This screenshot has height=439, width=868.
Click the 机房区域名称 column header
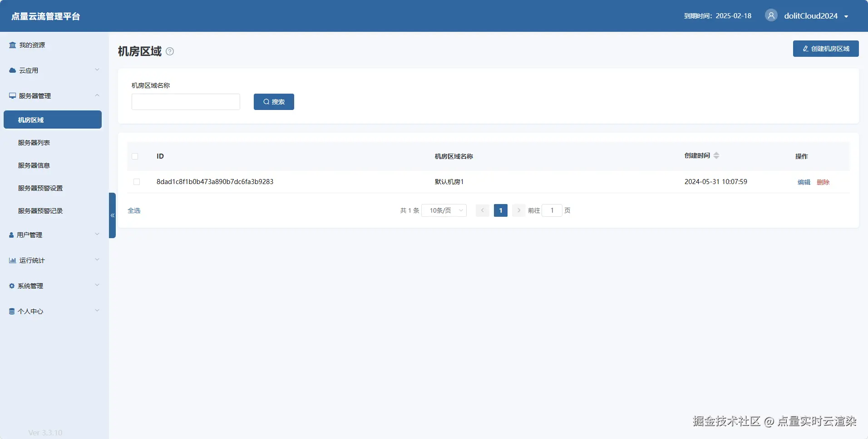click(x=454, y=156)
